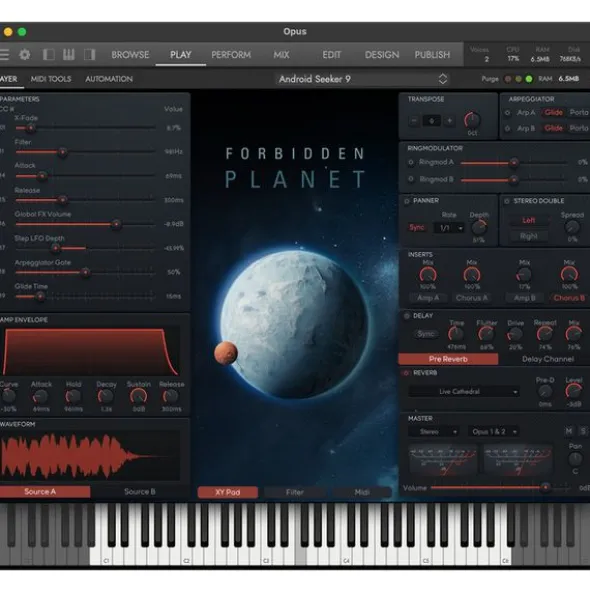The height and width of the screenshot is (591, 590).
Task: Click the amp envelope Release knob
Action: pos(170,397)
